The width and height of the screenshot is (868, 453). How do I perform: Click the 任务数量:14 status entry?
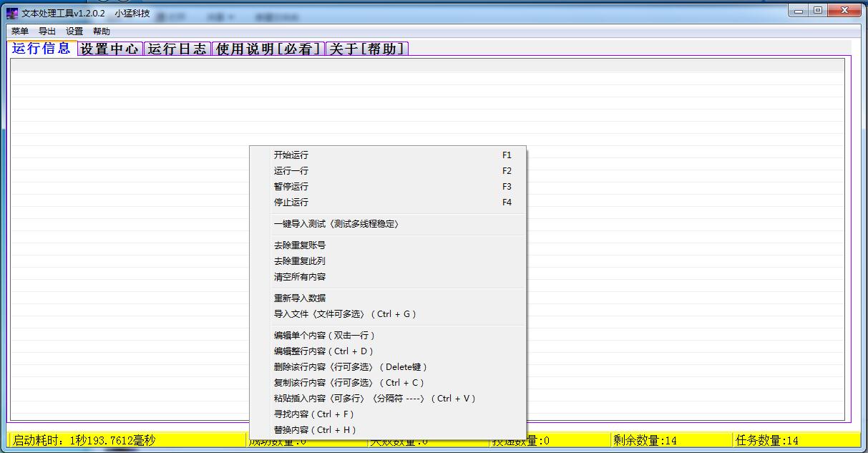[x=796, y=440]
